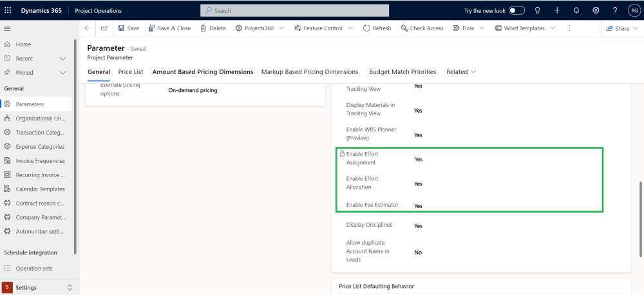Image resolution: width=644 pixels, height=295 pixels.
Task: Toggle the 'Try the new look' switch
Action: coord(516,10)
